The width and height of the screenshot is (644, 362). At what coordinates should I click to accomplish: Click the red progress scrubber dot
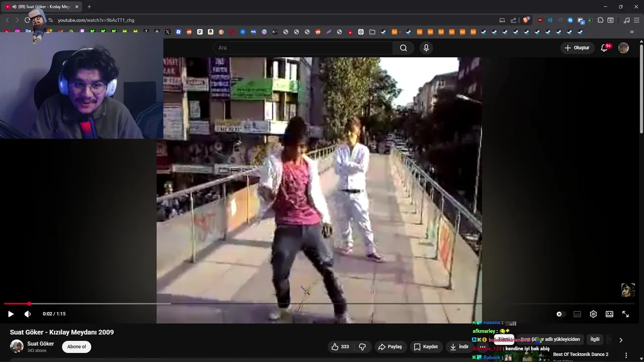coord(29,304)
